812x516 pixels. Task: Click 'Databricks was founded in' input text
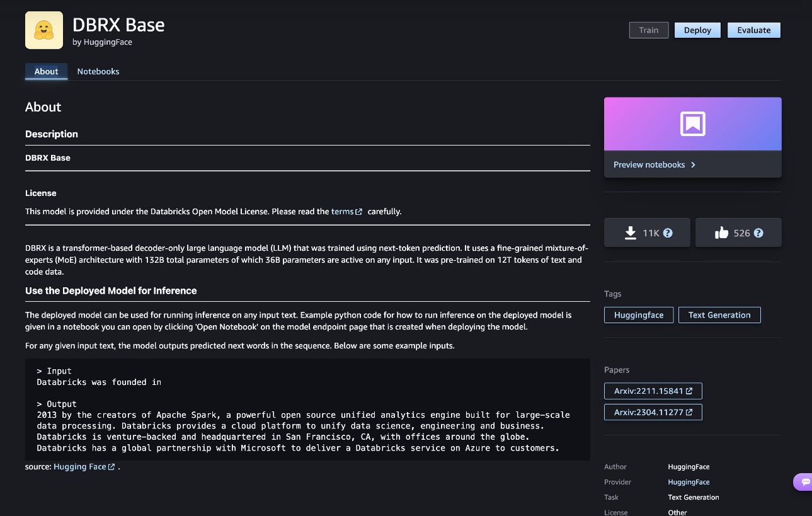[100, 382]
